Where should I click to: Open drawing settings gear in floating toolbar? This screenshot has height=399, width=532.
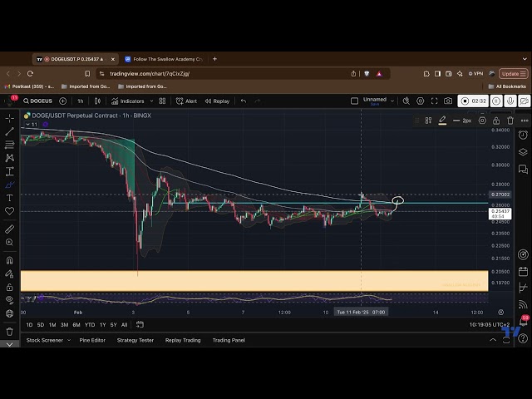tap(482, 121)
